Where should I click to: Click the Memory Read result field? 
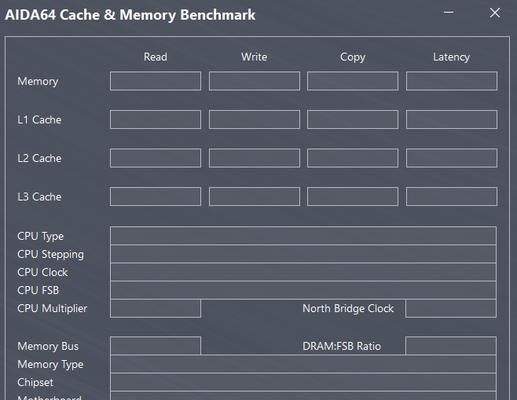click(155, 81)
